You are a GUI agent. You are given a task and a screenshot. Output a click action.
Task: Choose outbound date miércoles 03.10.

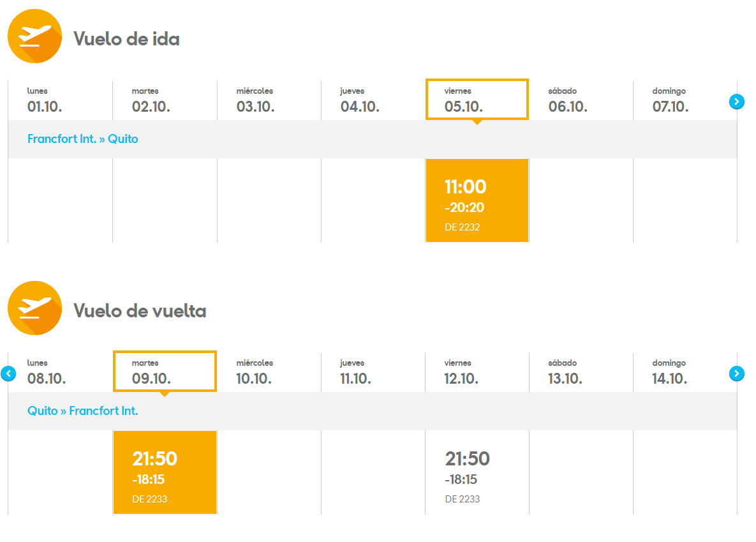point(269,100)
